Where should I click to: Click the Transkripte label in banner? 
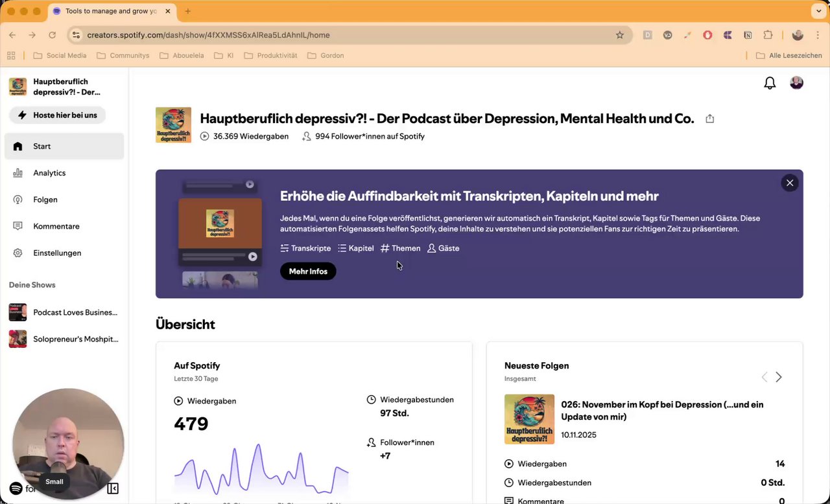[305, 248]
